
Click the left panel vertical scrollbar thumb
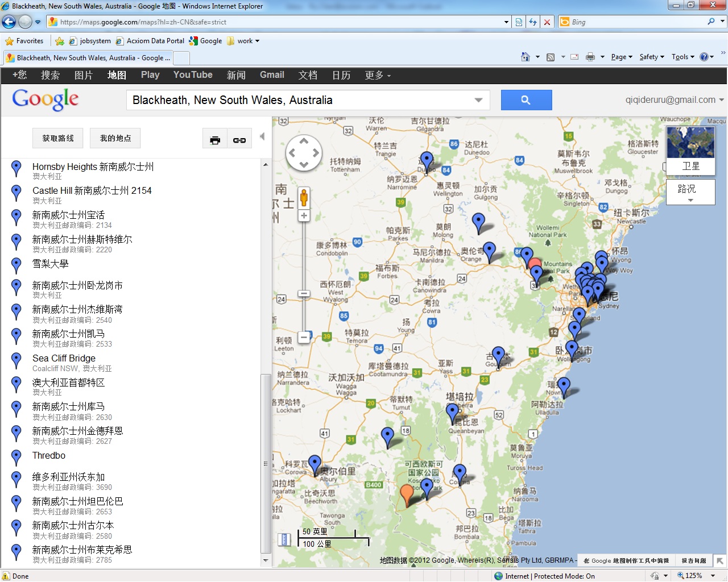click(265, 464)
